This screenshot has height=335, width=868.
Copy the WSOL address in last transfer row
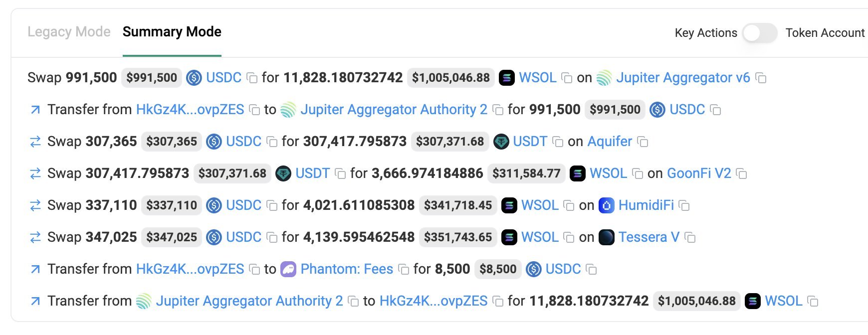(813, 302)
